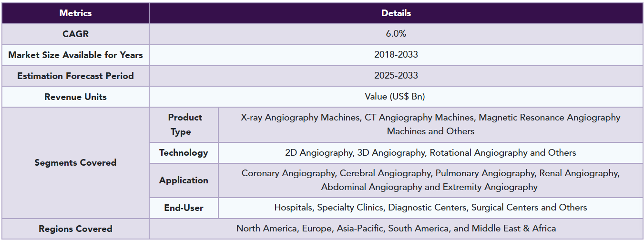
Task: Click the Value (US$ Bn) cell
Action: (x=396, y=97)
